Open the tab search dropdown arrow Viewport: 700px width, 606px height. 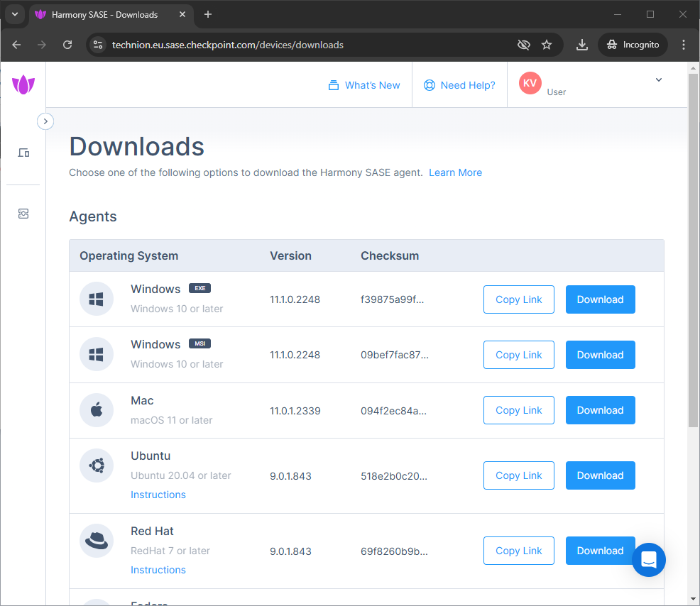[x=15, y=14]
